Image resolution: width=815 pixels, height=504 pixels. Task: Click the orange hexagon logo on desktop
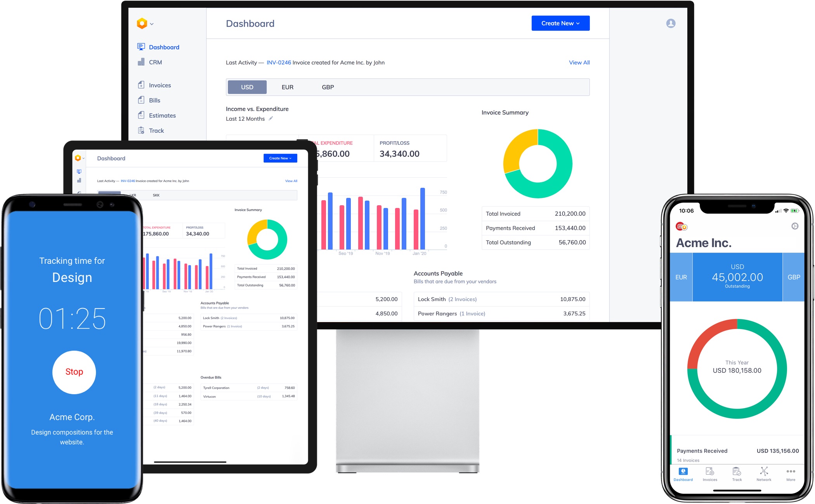(142, 23)
